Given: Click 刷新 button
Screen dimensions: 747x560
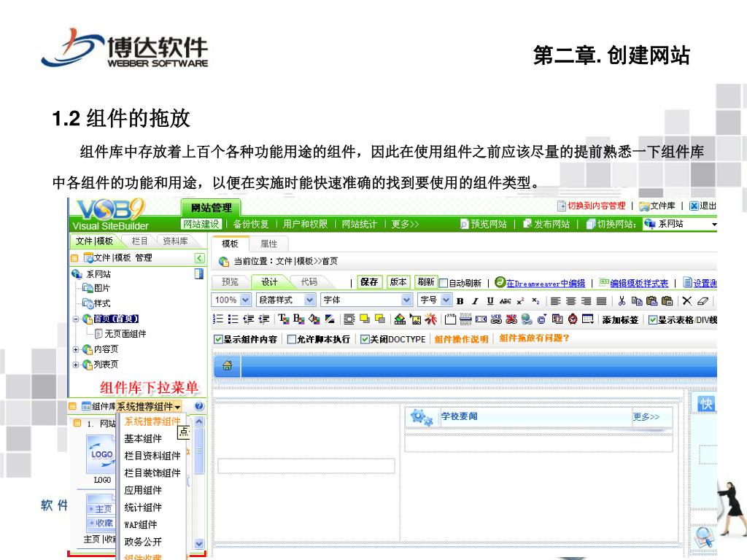Looking at the screenshot, I should [425, 282].
